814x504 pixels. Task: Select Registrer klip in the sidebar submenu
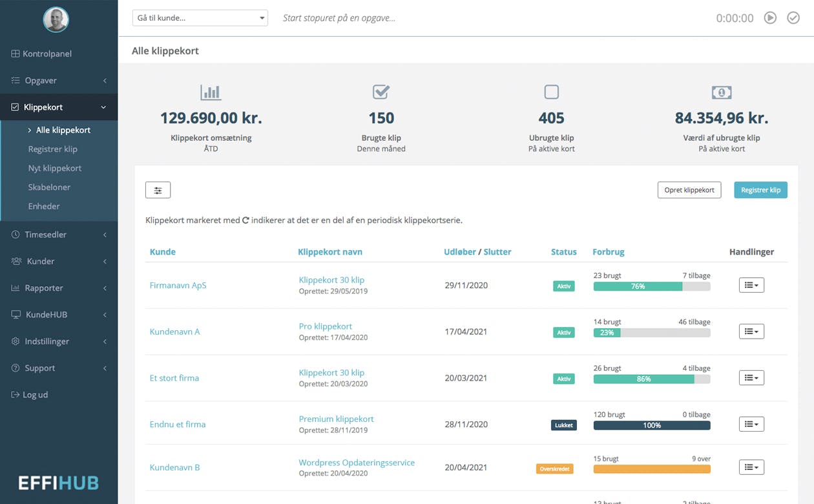pos(53,149)
